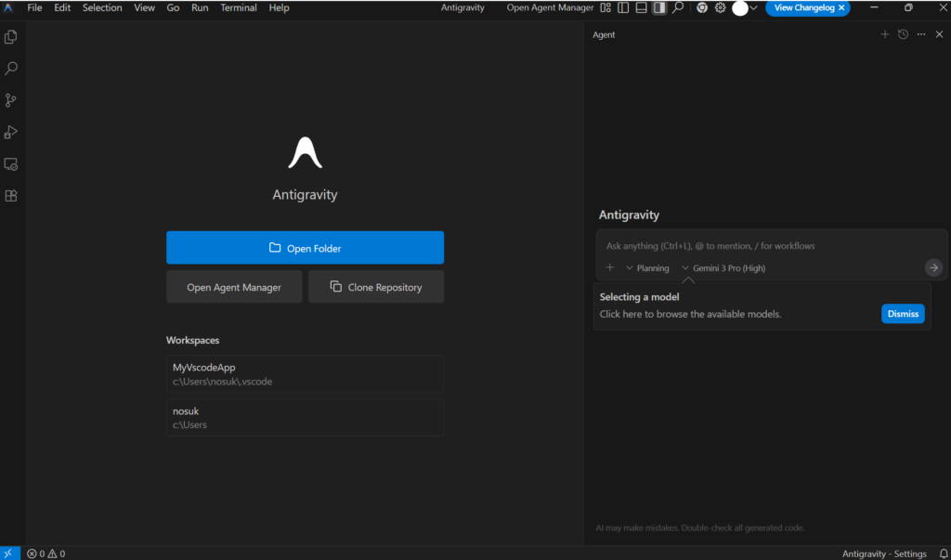Start a new conversation with the plus icon in Agent header
The width and height of the screenshot is (951, 560).
click(x=885, y=34)
